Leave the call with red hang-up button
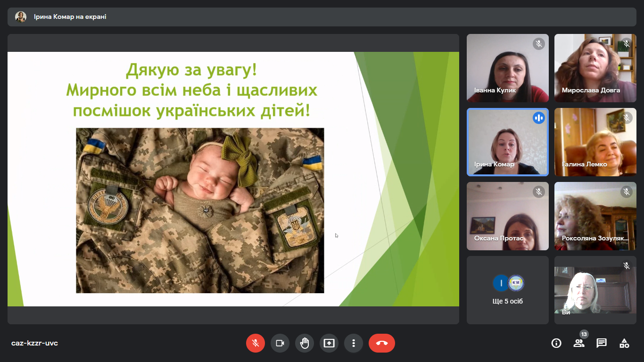This screenshot has height=362, width=644. (382, 343)
